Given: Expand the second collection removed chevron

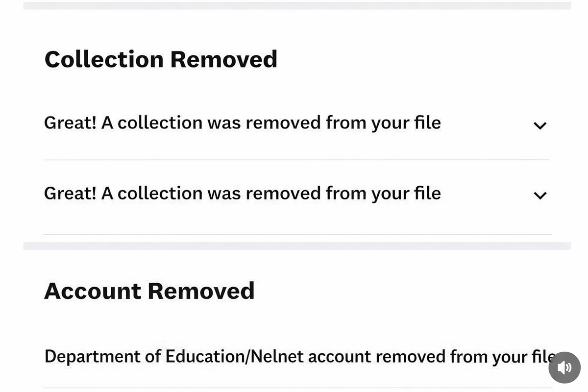Looking at the screenshot, I should coord(540,196).
